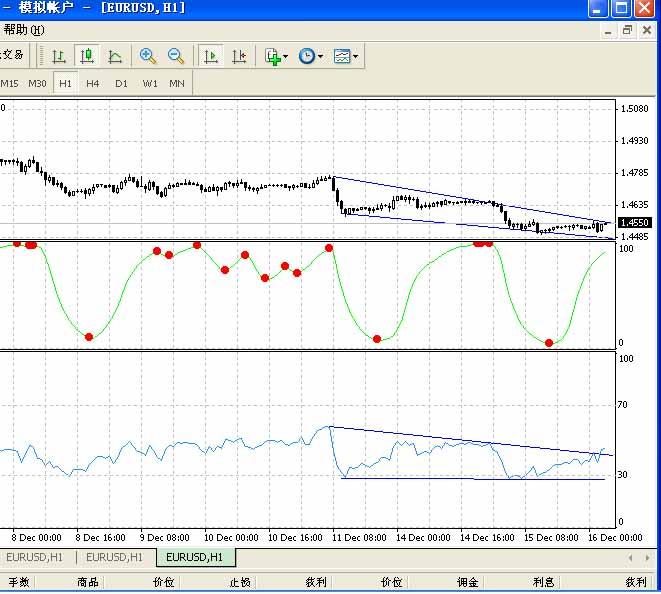Click the chart templates icon

click(x=342, y=56)
